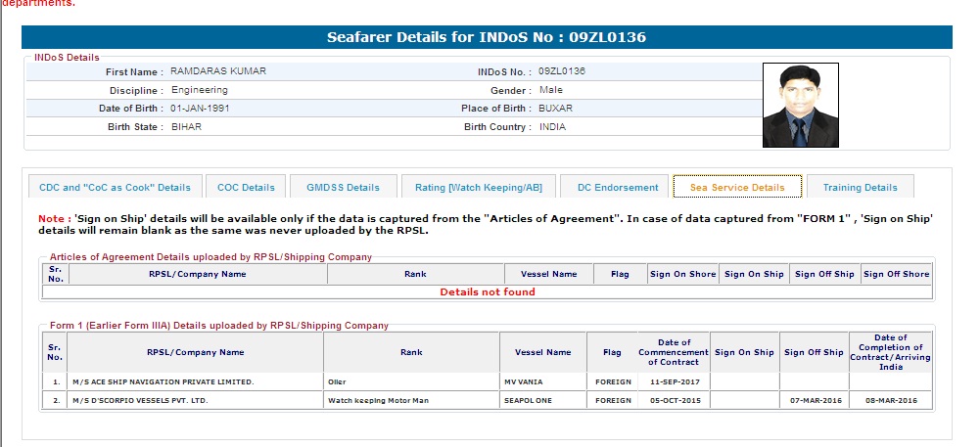Select the Sea Service Details tab

pos(736,187)
